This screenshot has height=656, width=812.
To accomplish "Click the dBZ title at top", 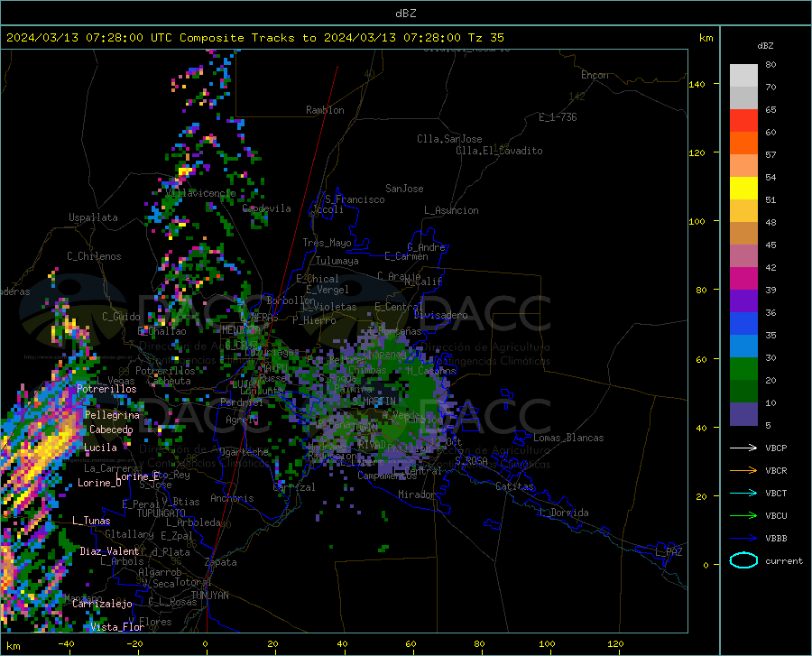I will pos(405,14).
